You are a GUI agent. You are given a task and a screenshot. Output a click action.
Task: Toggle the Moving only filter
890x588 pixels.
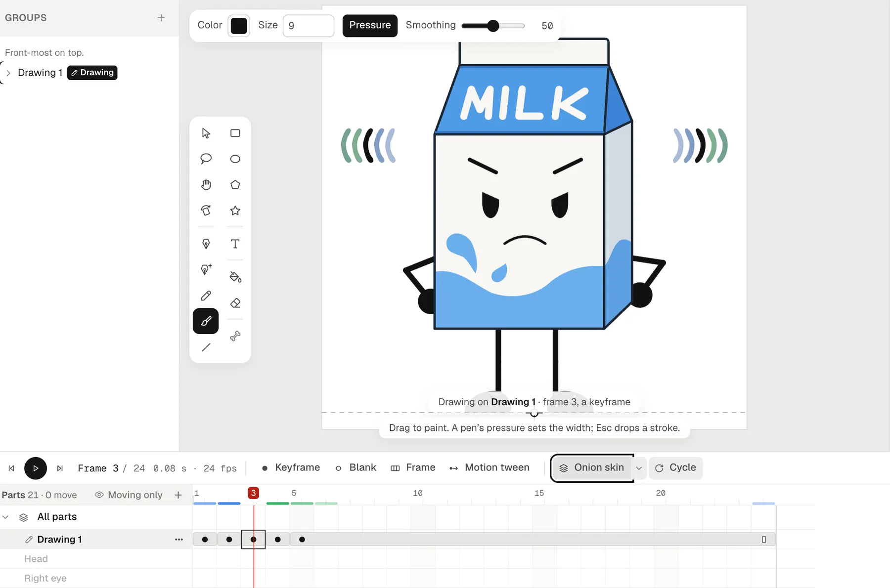click(x=129, y=495)
